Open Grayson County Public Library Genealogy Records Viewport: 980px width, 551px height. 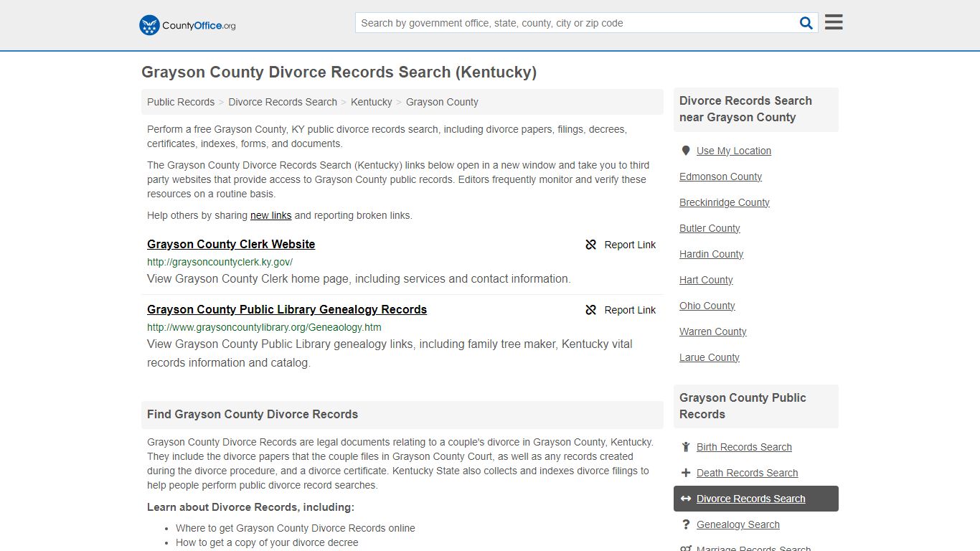pos(287,309)
